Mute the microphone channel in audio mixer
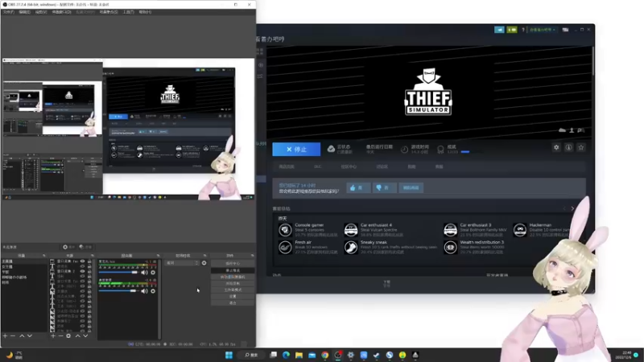Screen dimensions: 644x362 click(x=144, y=273)
